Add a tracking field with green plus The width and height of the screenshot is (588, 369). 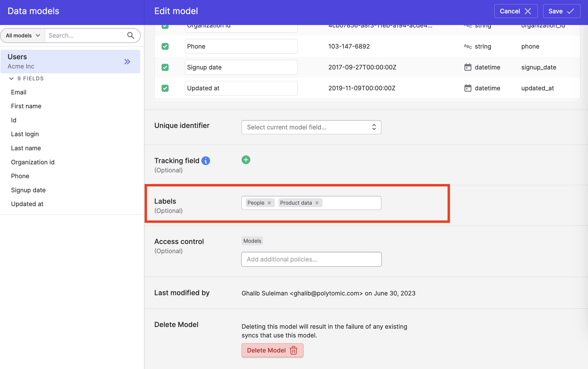[x=246, y=160]
